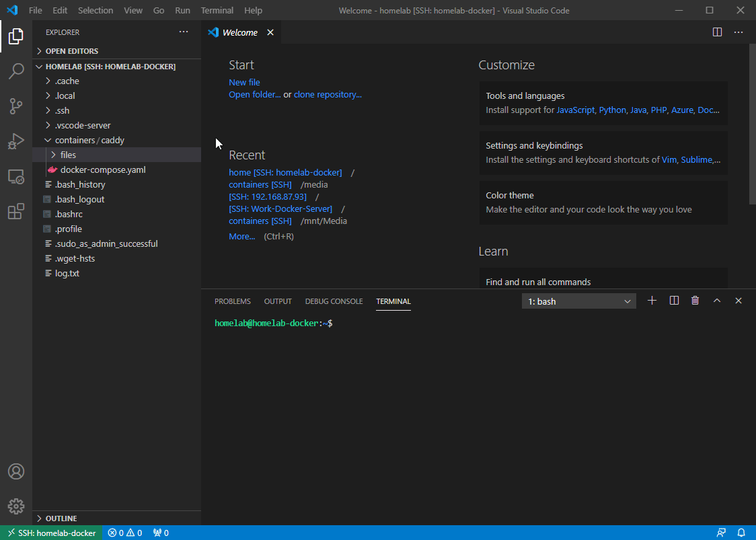Image resolution: width=756 pixels, height=540 pixels.
Task: Open the Accounts menu icon
Action: click(x=16, y=471)
